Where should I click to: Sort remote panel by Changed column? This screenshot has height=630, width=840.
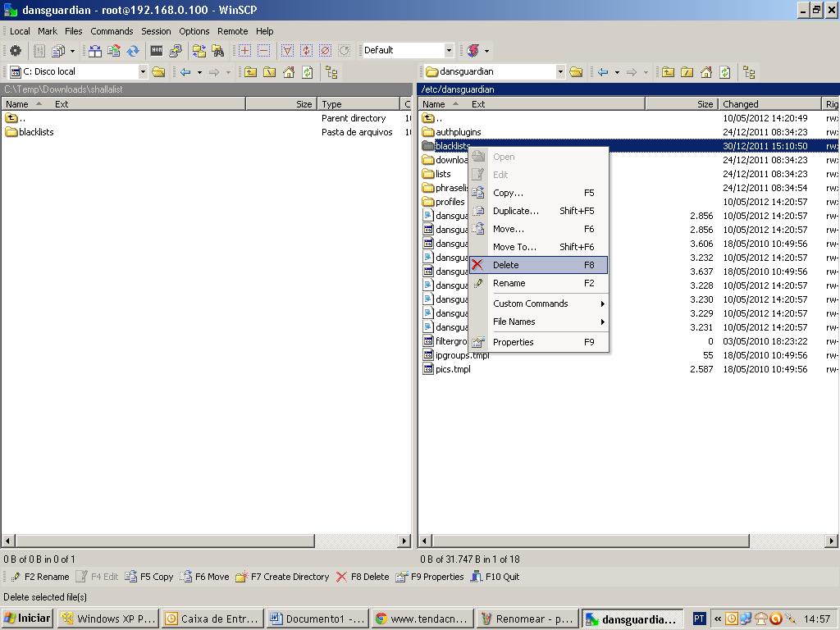[769, 104]
